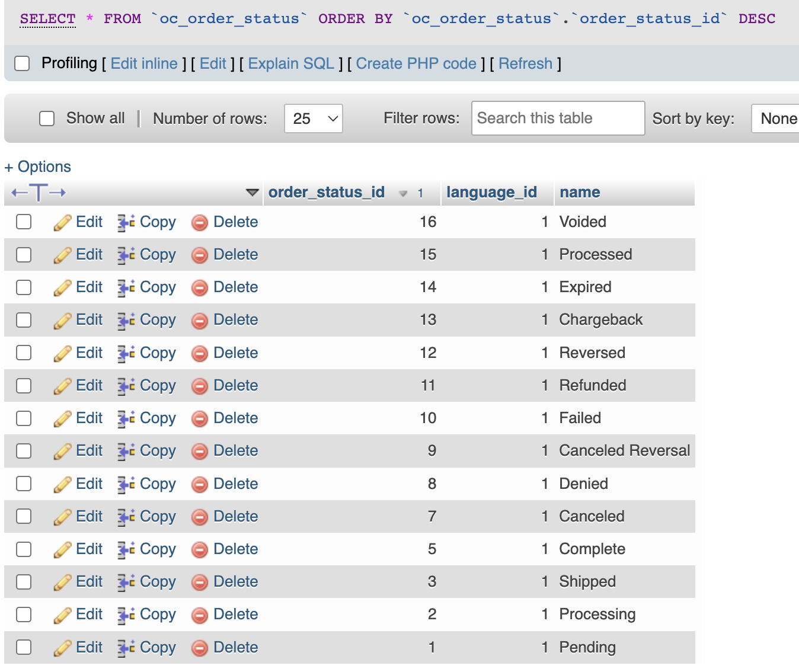
Task: Click the red Delete icon for Failed row
Action: click(200, 419)
